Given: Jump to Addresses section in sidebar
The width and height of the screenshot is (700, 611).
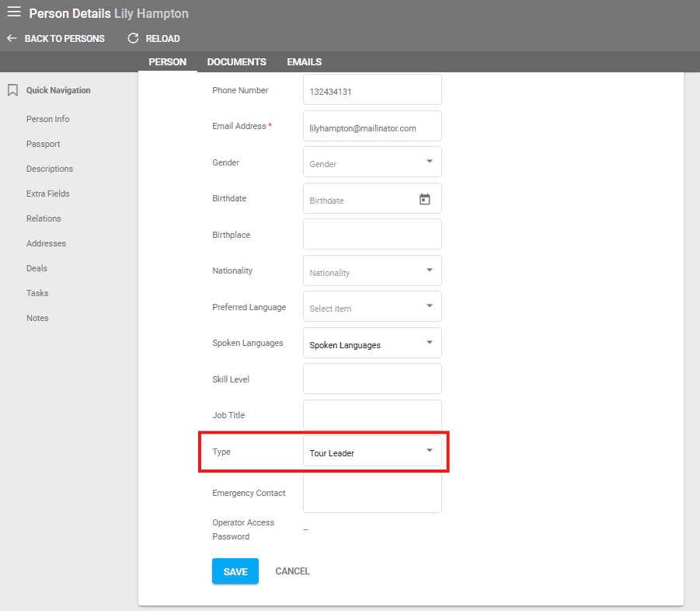Looking at the screenshot, I should [x=46, y=243].
